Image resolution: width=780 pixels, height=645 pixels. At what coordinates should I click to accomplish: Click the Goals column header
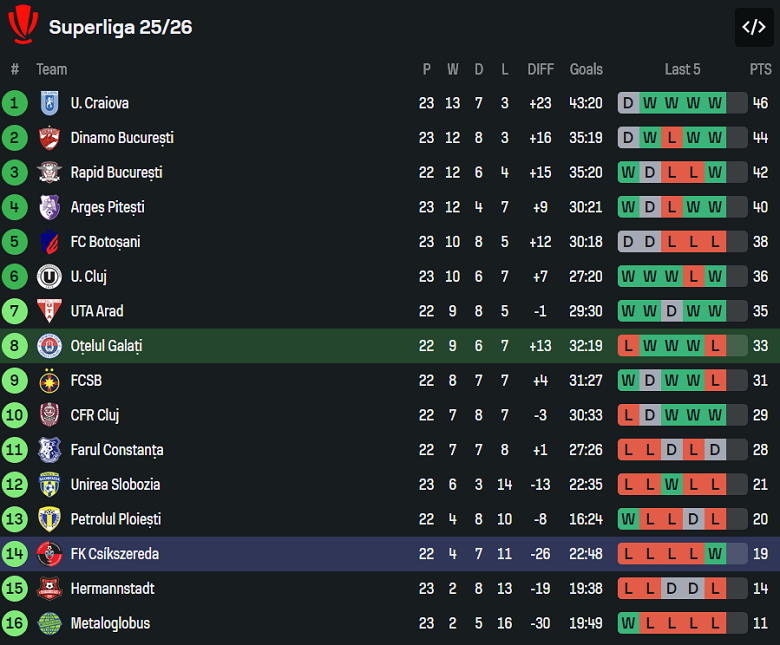point(586,69)
